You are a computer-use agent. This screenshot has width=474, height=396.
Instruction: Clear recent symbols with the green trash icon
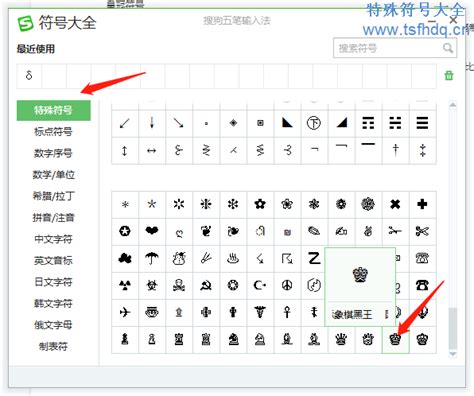[x=449, y=76]
